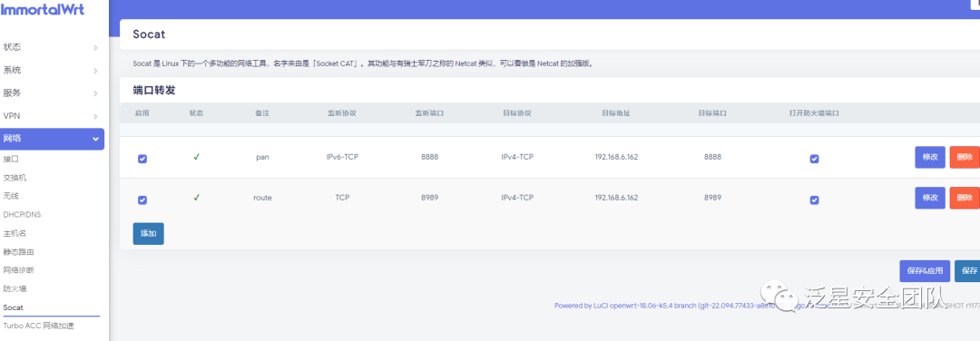Collapse the 网络 menu chevron
Viewport: 980px width, 341px height.
coord(95,139)
